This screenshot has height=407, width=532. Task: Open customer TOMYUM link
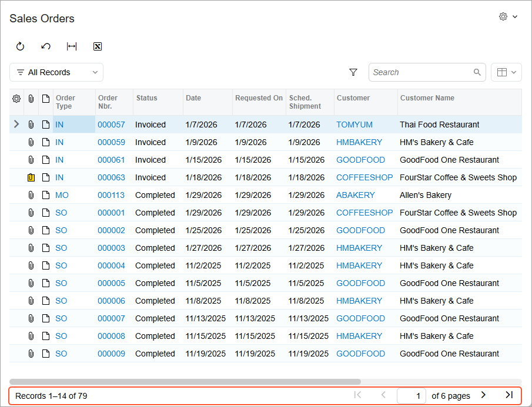coord(354,125)
